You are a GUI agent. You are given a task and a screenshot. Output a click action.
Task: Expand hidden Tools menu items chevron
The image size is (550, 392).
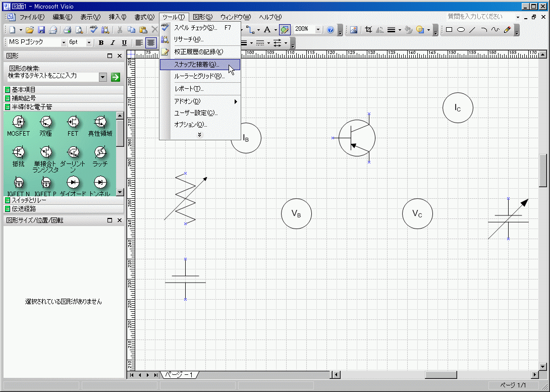point(200,135)
